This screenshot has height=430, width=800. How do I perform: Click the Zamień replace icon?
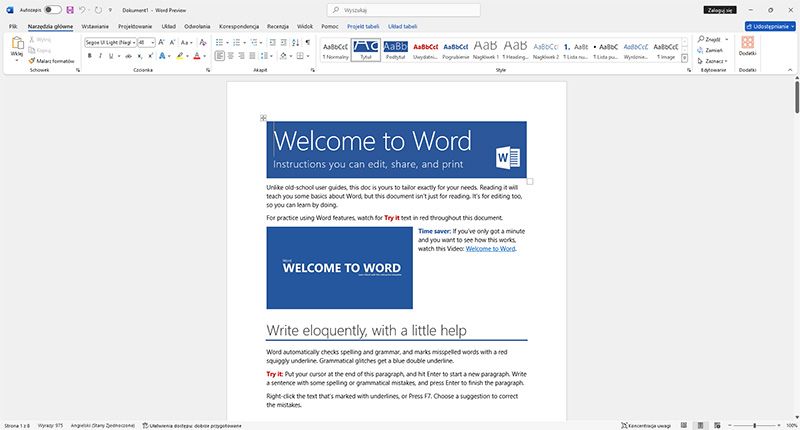pyautogui.click(x=710, y=49)
